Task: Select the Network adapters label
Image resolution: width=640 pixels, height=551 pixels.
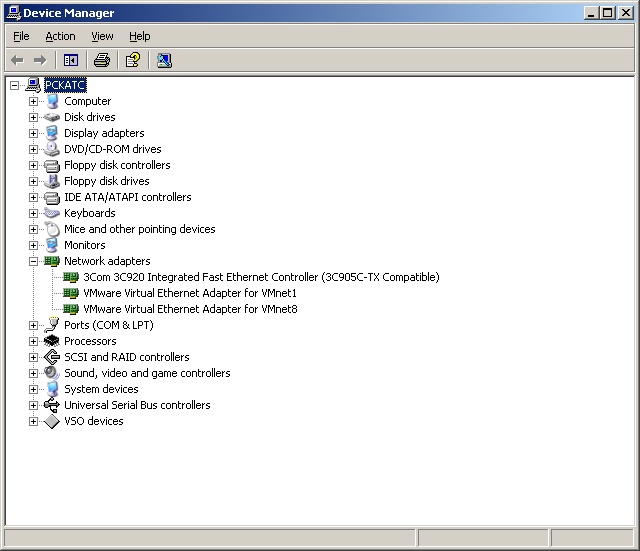Action: [107, 261]
